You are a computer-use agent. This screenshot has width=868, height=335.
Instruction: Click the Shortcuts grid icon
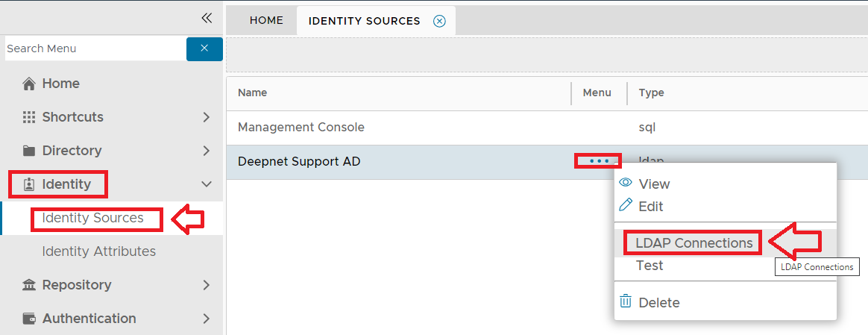tap(29, 117)
